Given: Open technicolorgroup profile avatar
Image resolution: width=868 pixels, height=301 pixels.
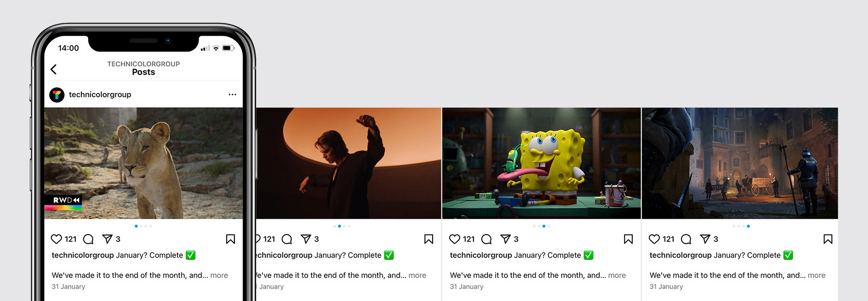Looking at the screenshot, I should [57, 95].
